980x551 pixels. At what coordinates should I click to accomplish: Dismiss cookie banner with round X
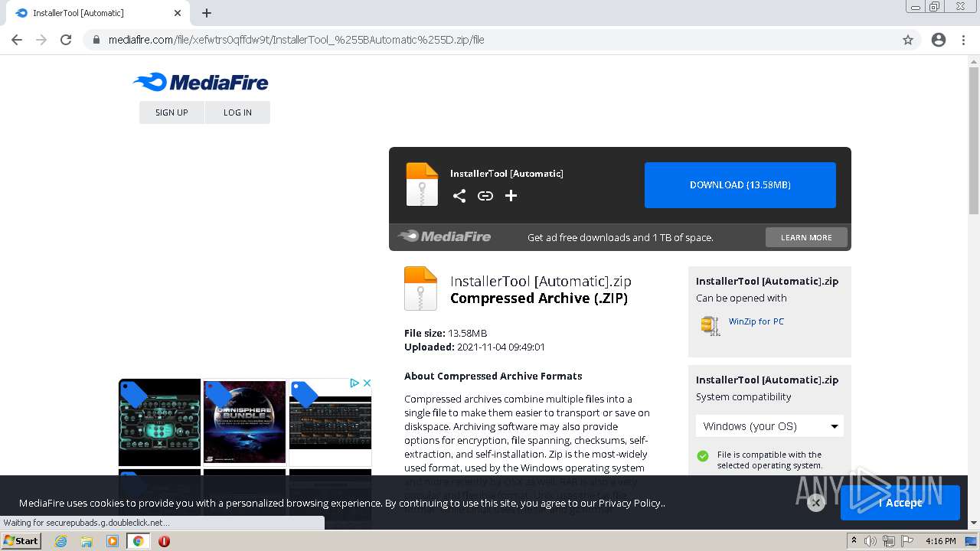click(x=816, y=503)
